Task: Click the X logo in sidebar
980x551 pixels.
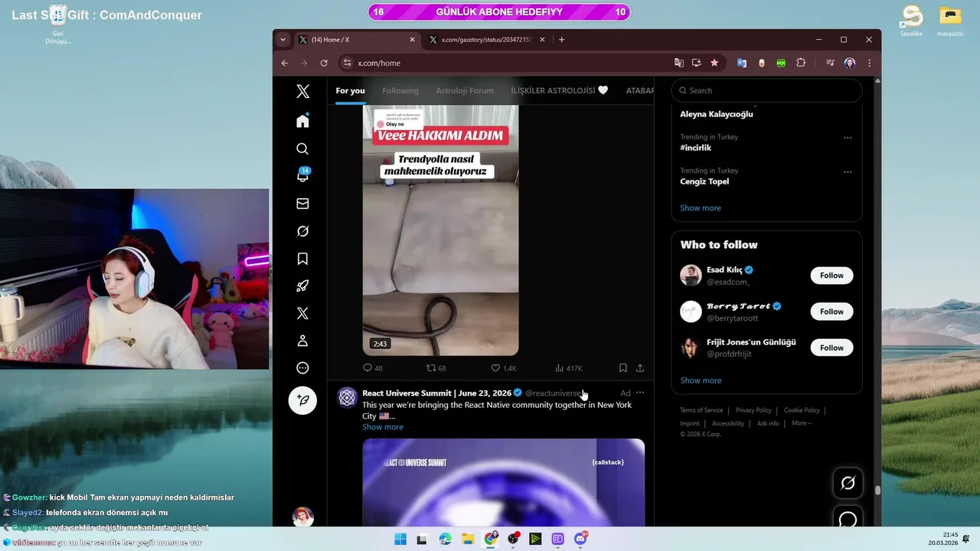Action: click(x=302, y=91)
